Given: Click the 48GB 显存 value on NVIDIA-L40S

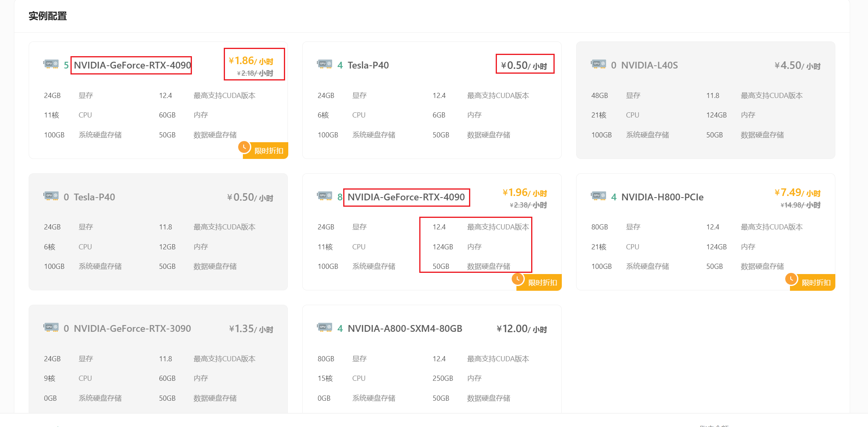Looking at the screenshot, I should 600,96.
